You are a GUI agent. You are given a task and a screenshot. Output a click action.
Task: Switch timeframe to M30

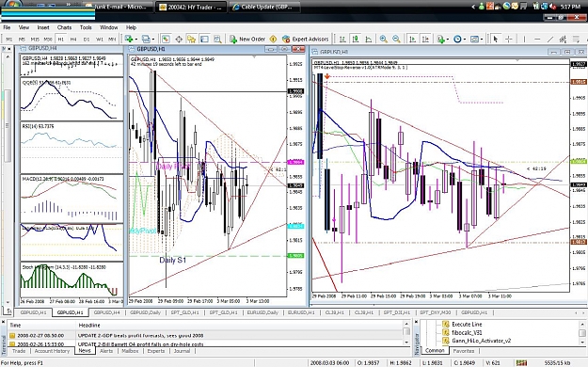48,39
